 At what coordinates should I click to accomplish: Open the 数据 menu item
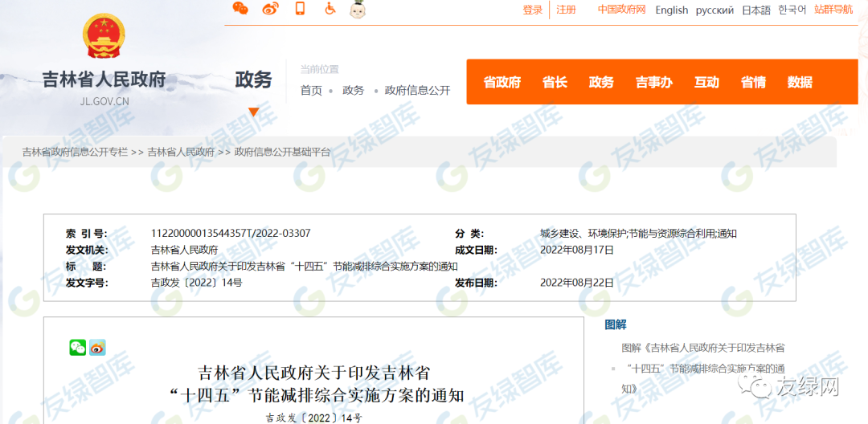(x=800, y=82)
